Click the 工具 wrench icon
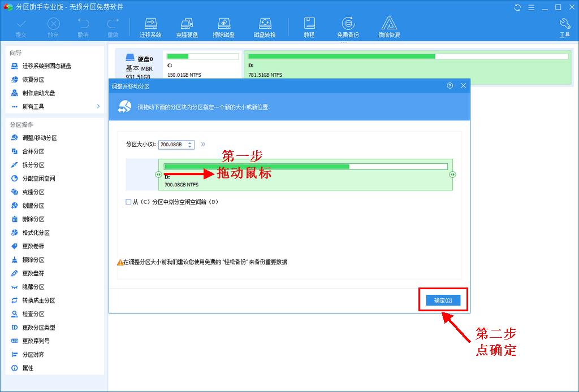Image resolution: width=579 pixels, height=392 pixels. pyautogui.click(x=564, y=27)
